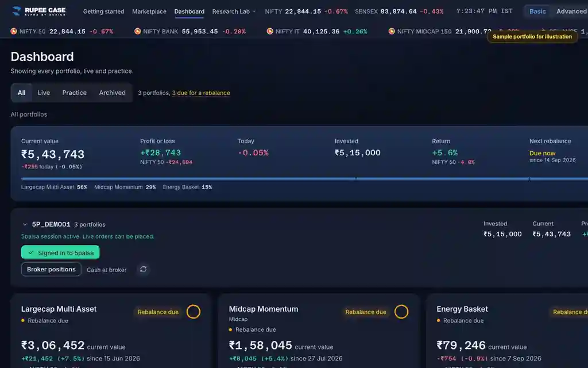This screenshot has width=588, height=368.
Task: Click the ₹3,06,452 current value
Action: 53,345
